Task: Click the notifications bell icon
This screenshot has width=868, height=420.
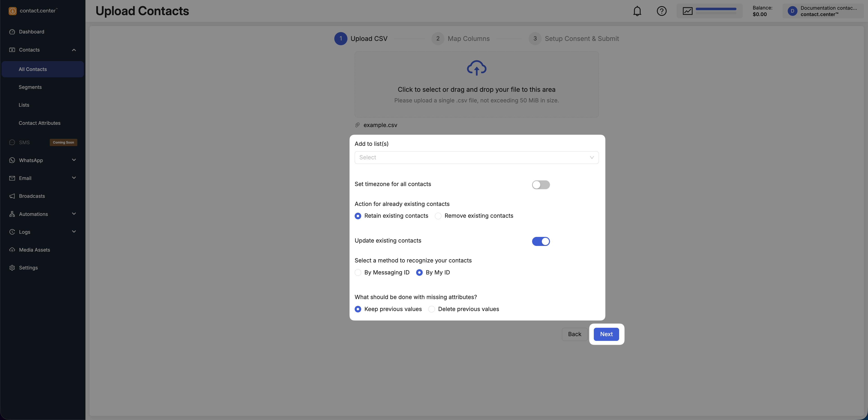Action: pos(637,11)
